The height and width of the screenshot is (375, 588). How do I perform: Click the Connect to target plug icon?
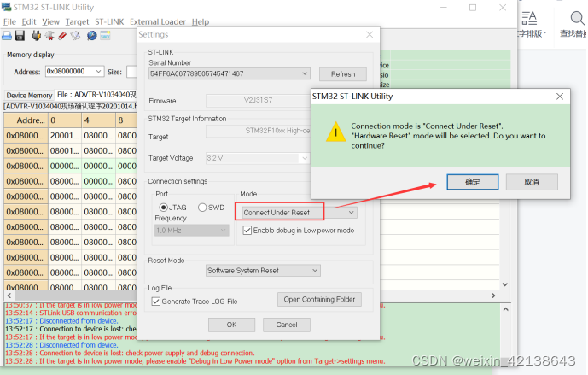click(37, 36)
